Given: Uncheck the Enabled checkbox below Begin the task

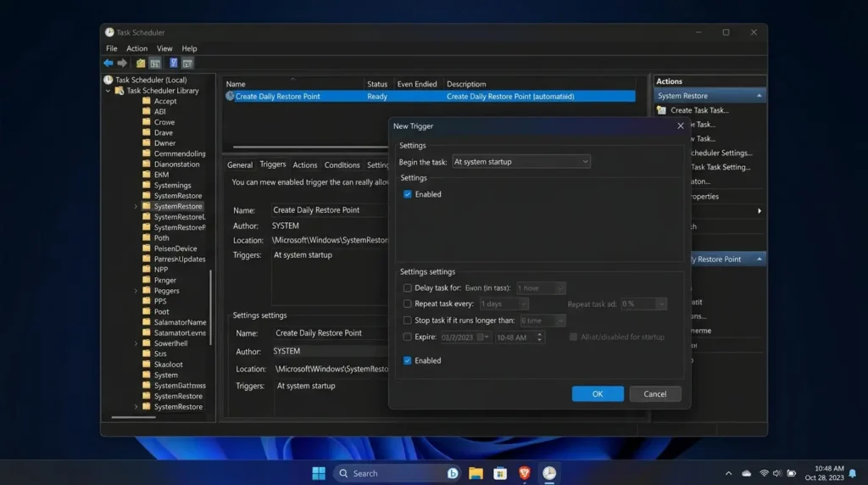Looking at the screenshot, I should [x=408, y=194].
